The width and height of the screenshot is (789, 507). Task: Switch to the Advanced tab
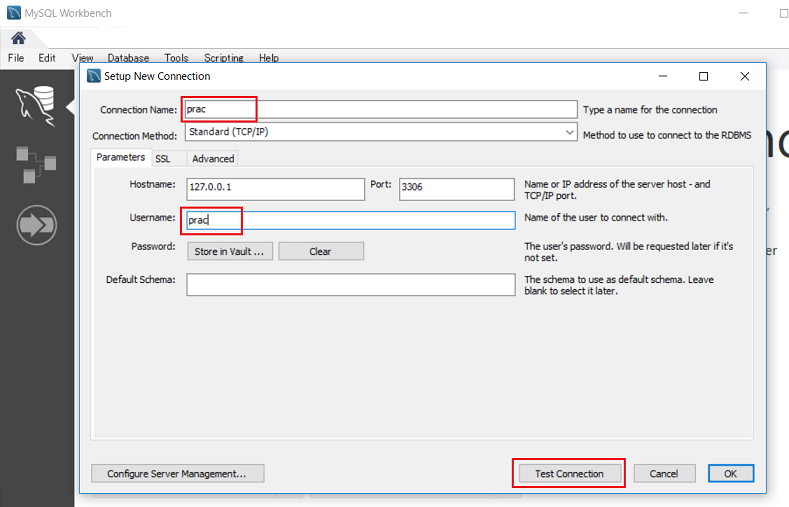pyautogui.click(x=213, y=159)
